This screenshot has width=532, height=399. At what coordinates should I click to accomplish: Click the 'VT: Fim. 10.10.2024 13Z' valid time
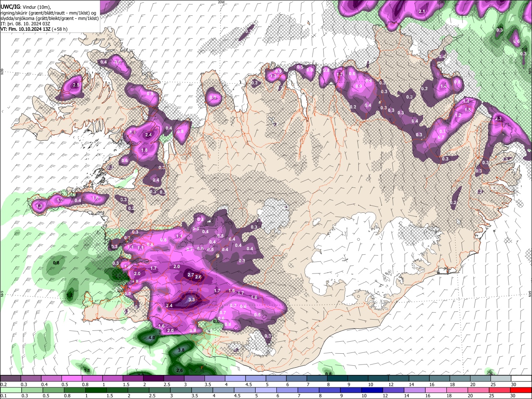coord(25,29)
